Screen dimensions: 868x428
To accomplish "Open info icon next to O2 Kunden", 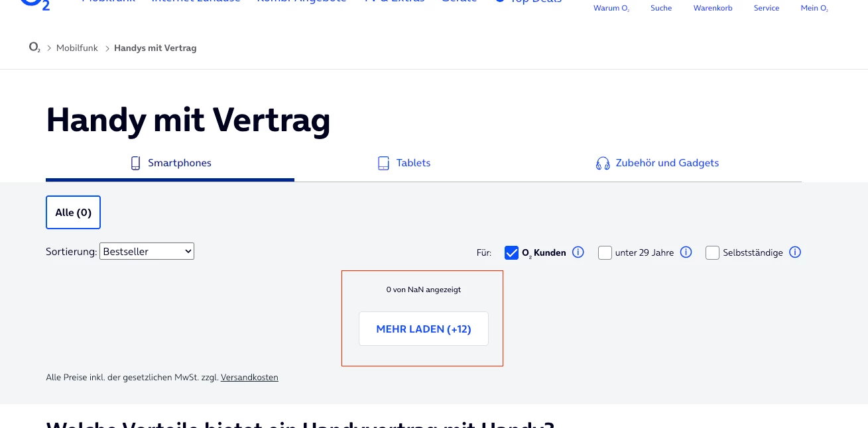I will pyautogui.click(x=578, y=252).
